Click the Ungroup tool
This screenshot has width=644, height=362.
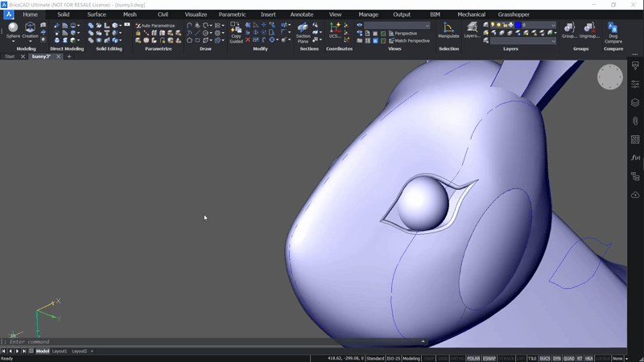(x=589, y=31)
